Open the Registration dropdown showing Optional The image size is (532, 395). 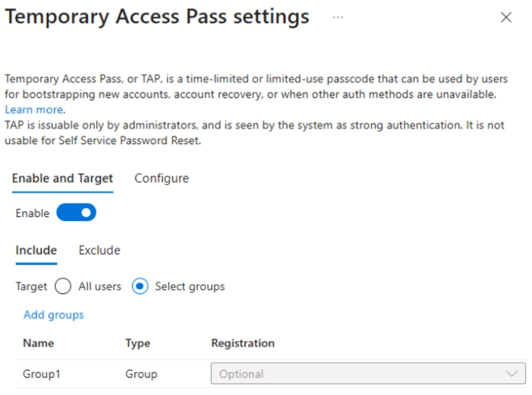coord(359,374)
